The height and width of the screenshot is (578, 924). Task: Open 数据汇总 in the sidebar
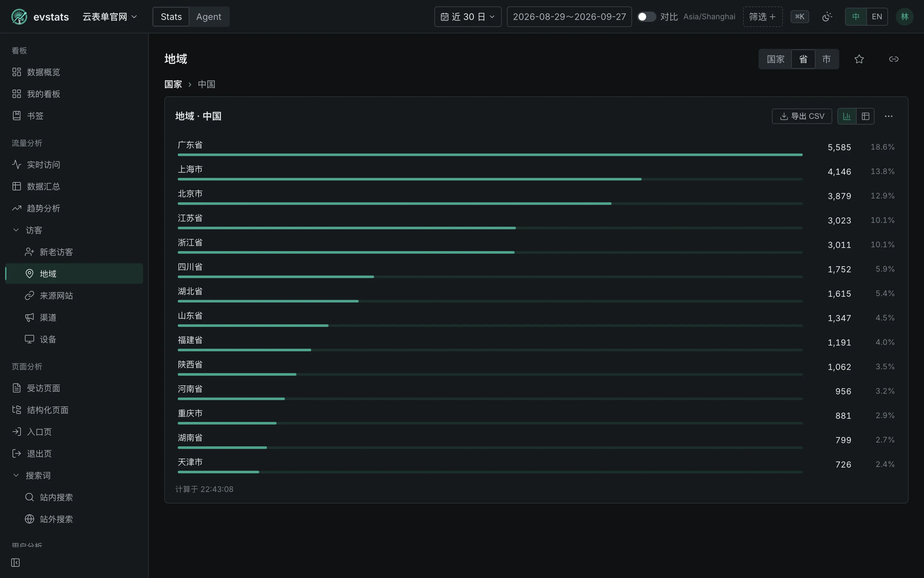[x=74, y=187]
